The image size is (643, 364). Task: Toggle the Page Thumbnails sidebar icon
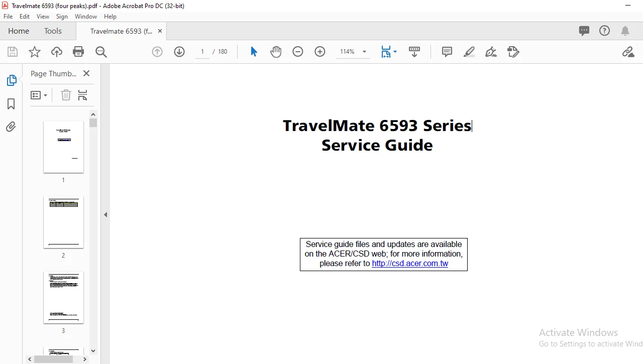(11, 80)
